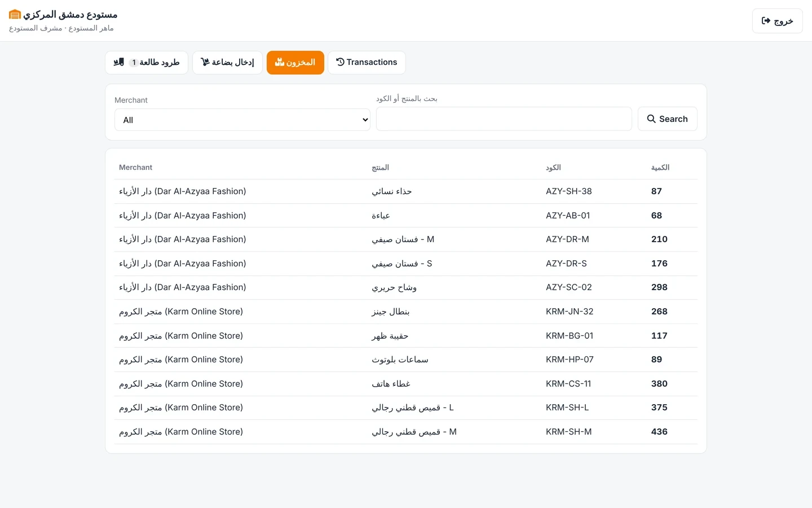Switch to the إدخال بضاعة tab
The height and width of the screenshot is (508, 812).
click(227, 63)
